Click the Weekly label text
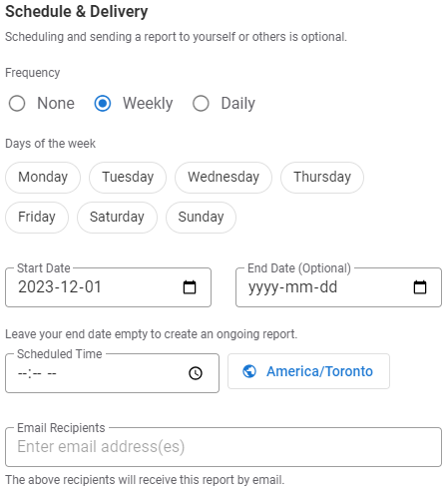 click(x=148, y=104)
